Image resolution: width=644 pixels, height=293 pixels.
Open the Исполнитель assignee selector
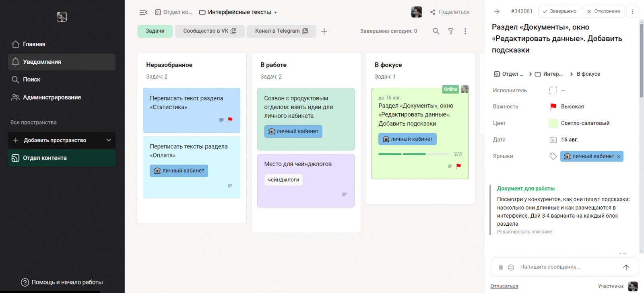coord(553,91)
